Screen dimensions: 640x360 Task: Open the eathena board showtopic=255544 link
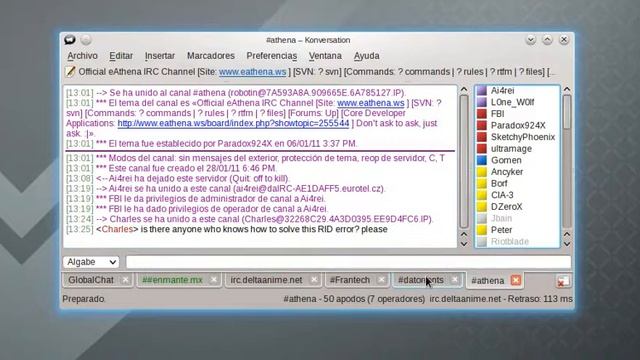[233, 123]
